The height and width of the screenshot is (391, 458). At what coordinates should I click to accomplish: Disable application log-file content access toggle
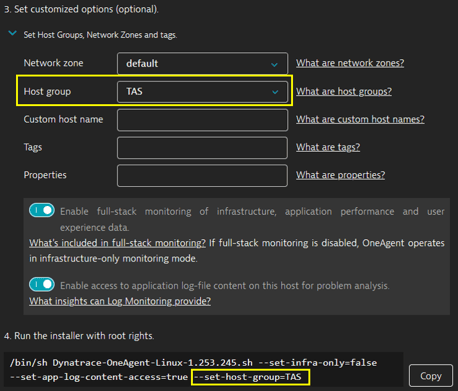pos(42,284)
